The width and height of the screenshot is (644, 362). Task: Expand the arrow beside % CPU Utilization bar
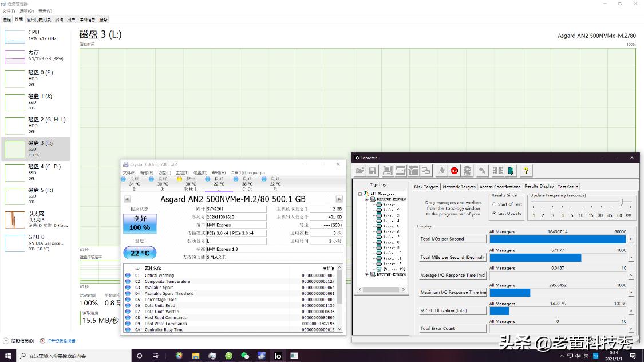[631, 311]
